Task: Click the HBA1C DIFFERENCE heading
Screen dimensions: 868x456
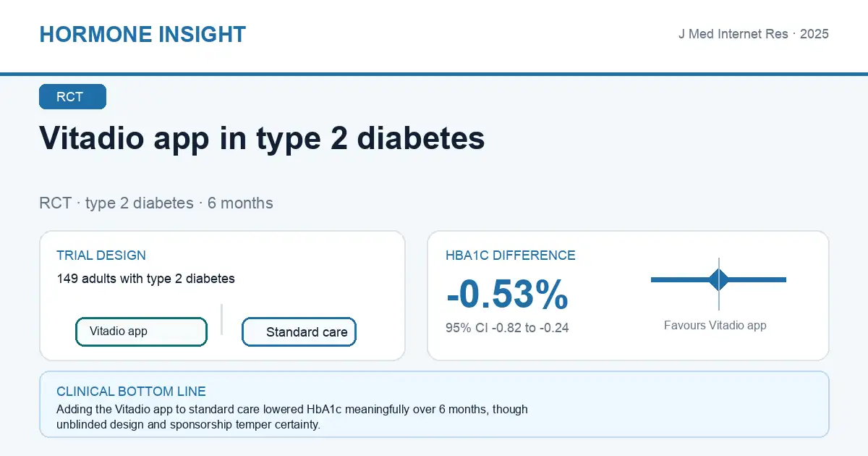Action: click(511, 256)
